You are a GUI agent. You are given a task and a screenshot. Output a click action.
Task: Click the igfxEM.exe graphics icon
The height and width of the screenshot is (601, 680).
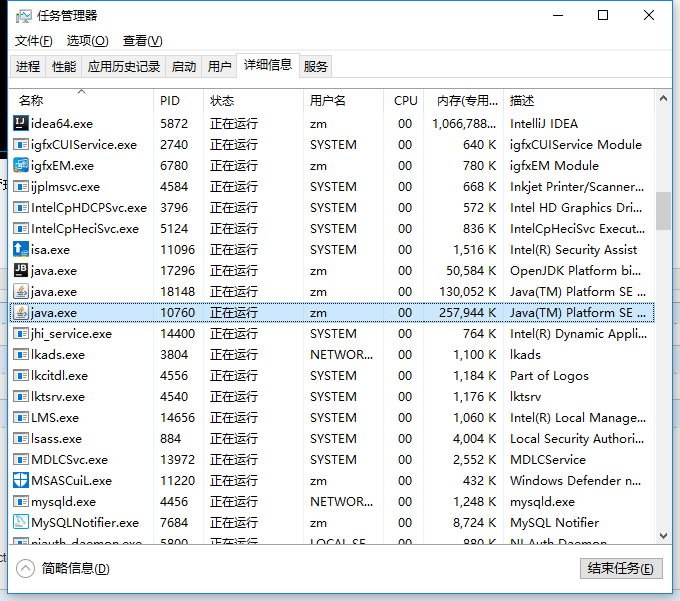[x=21, y=165]
